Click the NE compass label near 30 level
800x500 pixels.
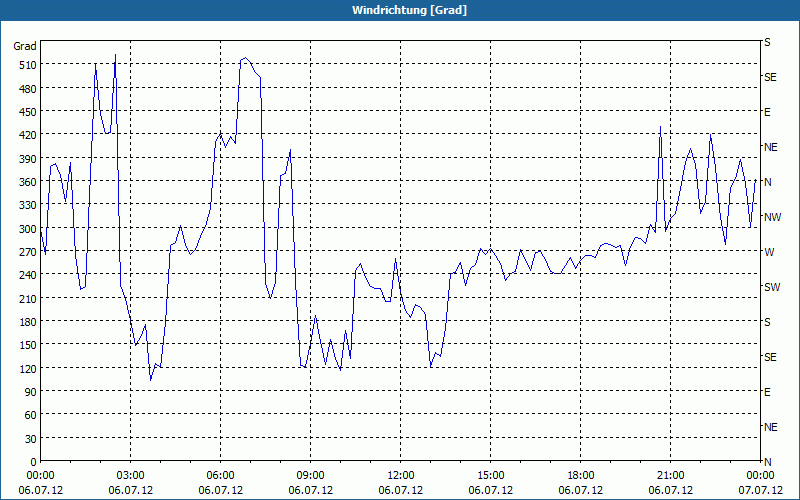click(771, 427)
